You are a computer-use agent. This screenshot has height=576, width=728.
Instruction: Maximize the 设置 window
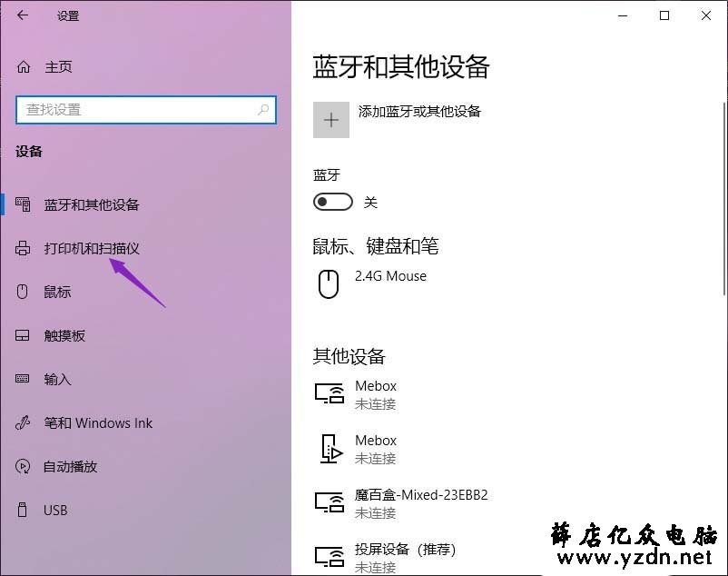click(x=664, y=15)
